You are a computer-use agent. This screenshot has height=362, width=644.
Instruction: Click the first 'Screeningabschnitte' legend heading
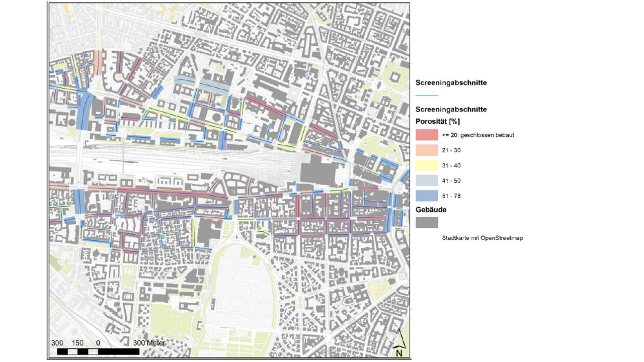tap(451, 82)
